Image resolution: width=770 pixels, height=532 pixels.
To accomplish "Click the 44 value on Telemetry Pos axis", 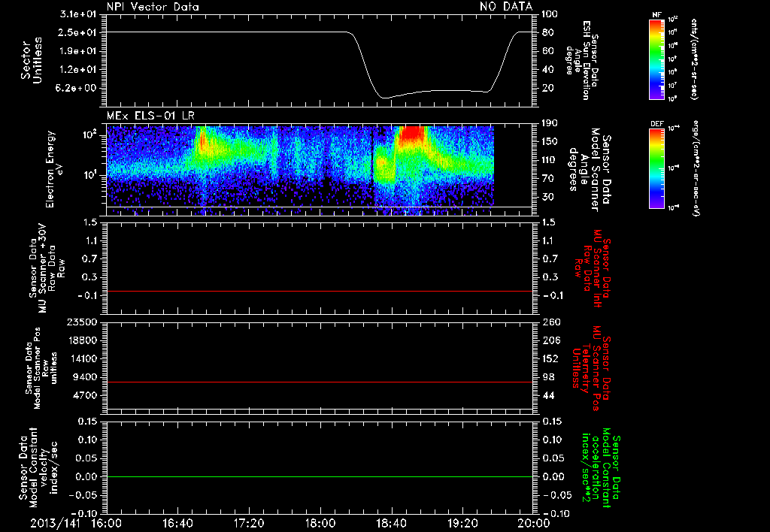I will 548,395.
